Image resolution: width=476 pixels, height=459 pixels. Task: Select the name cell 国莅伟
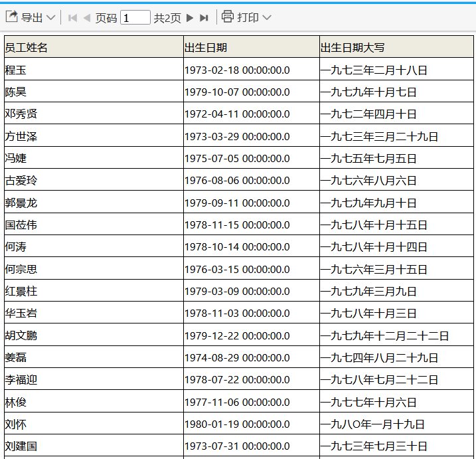point(94,224)
